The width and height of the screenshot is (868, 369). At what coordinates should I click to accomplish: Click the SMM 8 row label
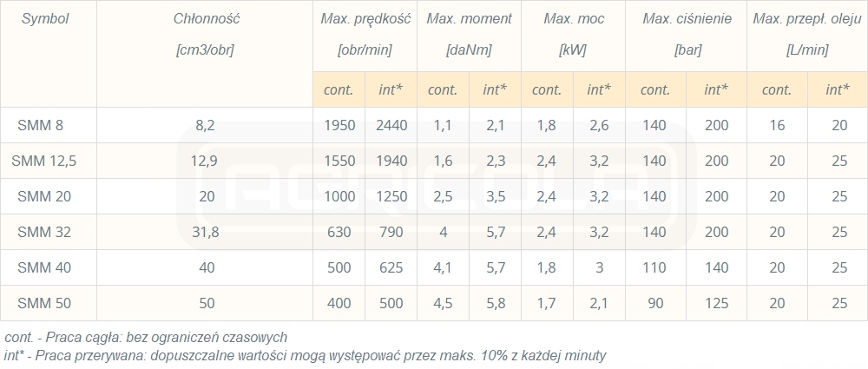[40, 126]
